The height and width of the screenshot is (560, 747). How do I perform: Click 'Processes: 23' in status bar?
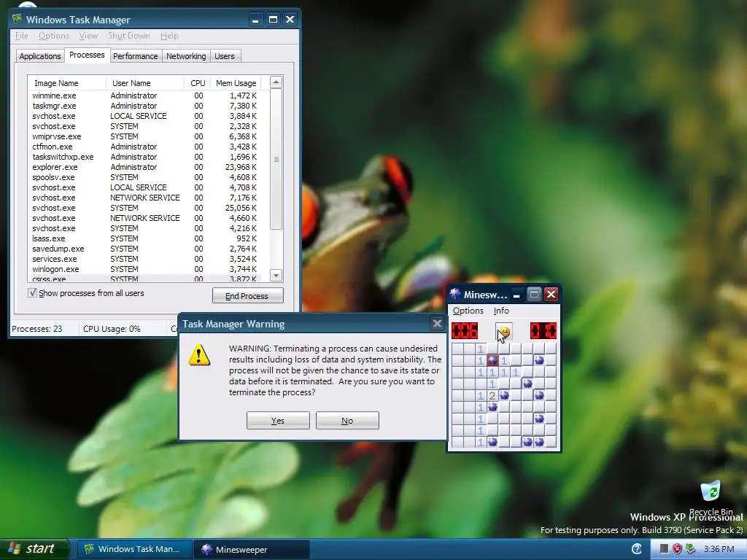pos(36,329)
